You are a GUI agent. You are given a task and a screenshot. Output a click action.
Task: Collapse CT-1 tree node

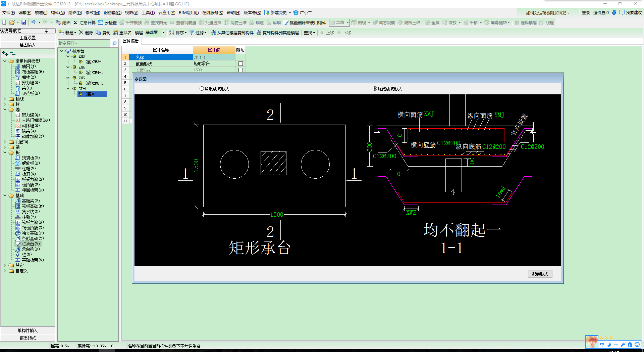point(68,89)
